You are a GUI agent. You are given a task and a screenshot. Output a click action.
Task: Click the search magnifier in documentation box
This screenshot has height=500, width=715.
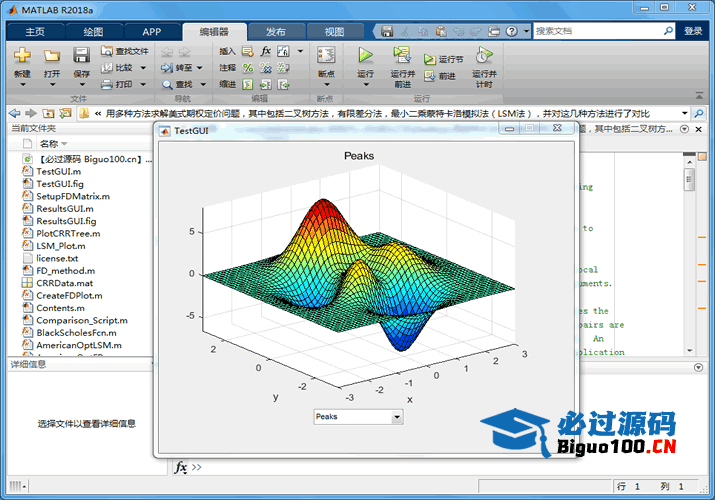coord(668,31)
